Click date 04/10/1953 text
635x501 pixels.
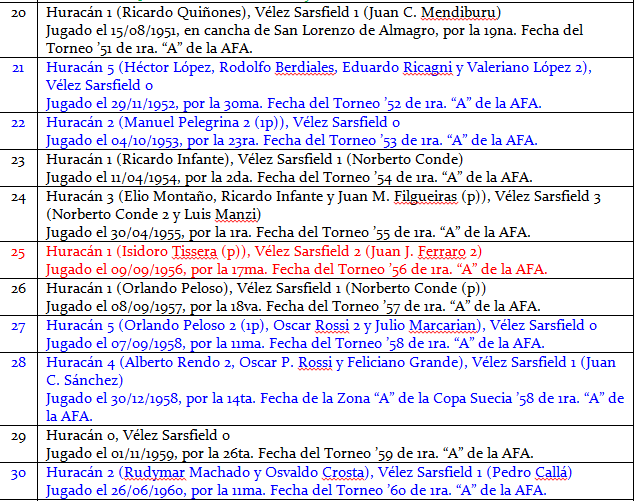[x=145, y=141]
